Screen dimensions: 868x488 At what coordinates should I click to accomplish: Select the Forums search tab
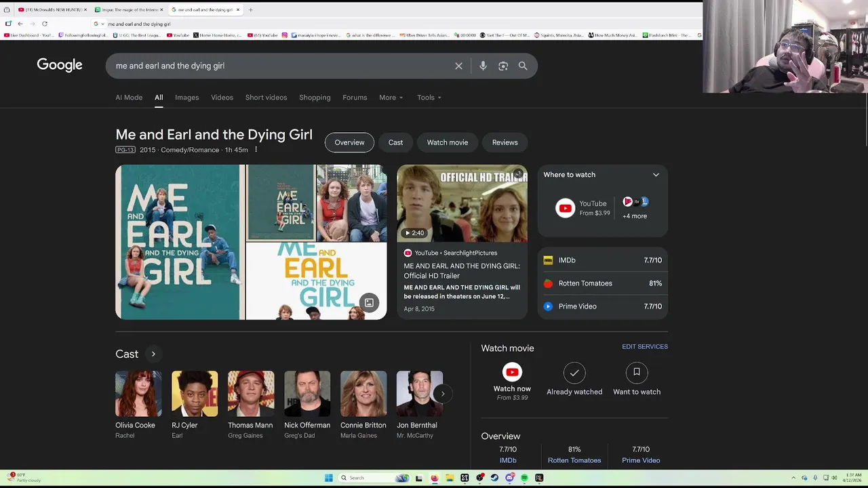(x=355, y=98)
